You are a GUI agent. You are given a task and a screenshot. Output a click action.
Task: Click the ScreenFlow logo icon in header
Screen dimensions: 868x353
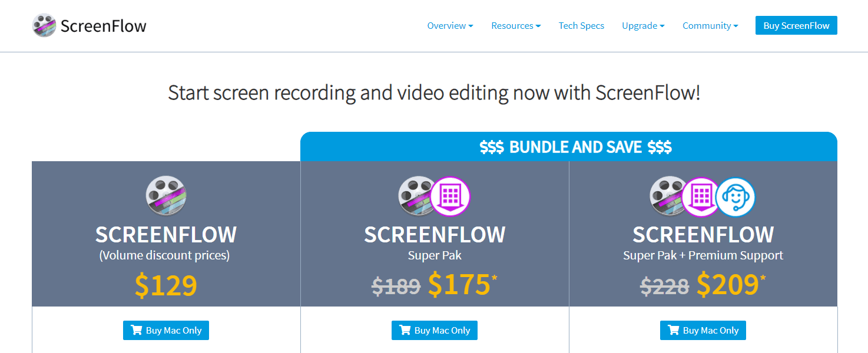tap(44, 26)
